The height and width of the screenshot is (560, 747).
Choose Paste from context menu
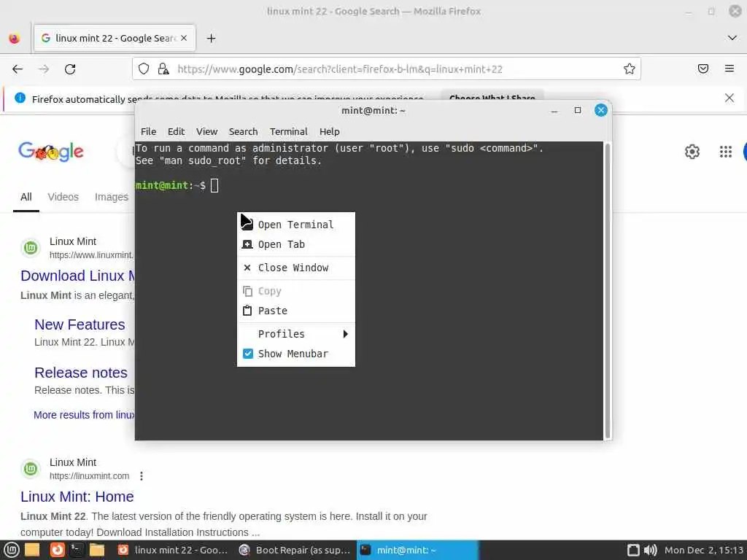[x=296, y=311]
